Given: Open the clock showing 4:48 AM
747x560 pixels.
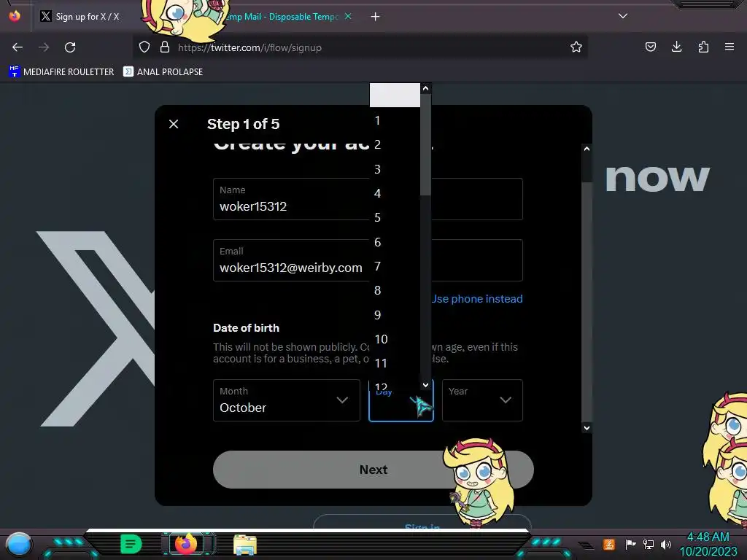Looking at the screenshot, I should [708, 544].
